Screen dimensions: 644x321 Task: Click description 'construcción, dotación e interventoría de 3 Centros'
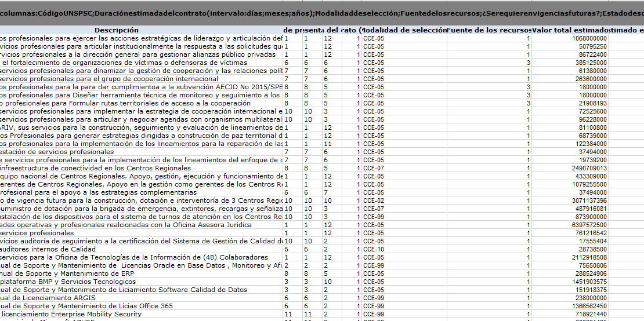tap(142, 200)
